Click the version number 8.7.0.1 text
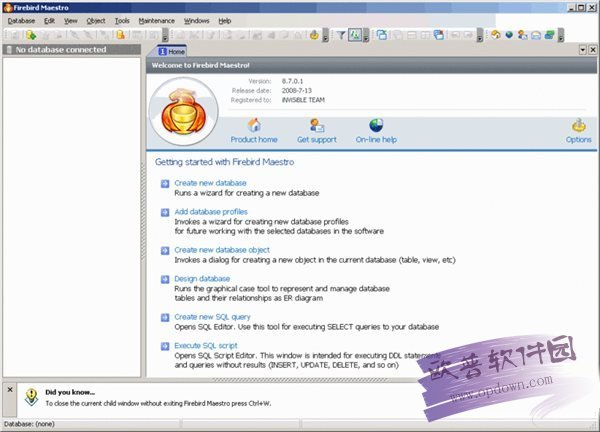600x432 pixels. (x=292, y=81)
